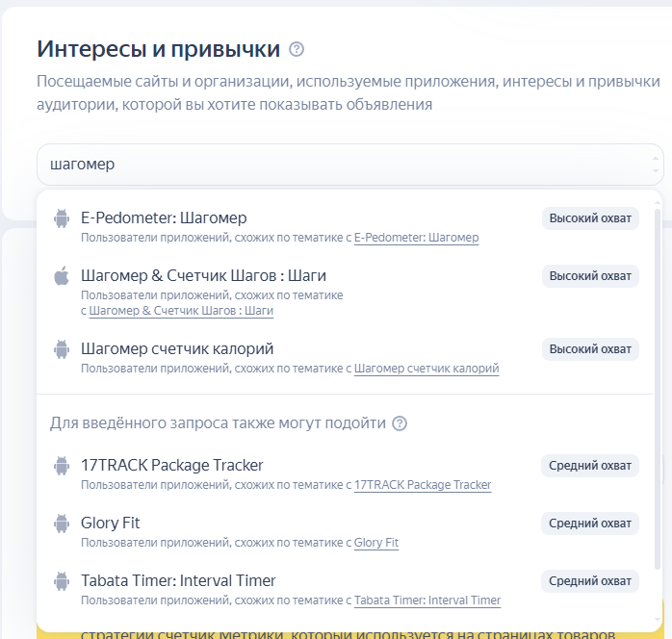The width and height of the screenshot is (672, 639).
Task: Click the 'Высокий охват' badge for Шагомер & Счетчик Шагов
Action: pos(590,276)
